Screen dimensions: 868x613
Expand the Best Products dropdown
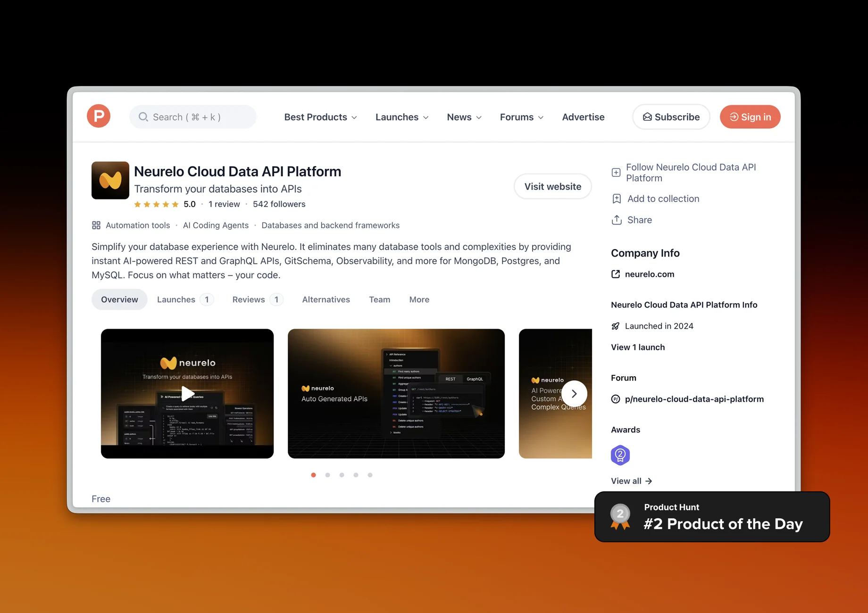[x=320, y=117]
